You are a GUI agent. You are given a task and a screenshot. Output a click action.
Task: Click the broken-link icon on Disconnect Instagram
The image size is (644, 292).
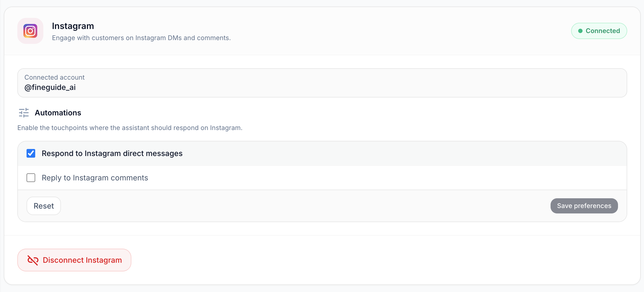(33, 260)
